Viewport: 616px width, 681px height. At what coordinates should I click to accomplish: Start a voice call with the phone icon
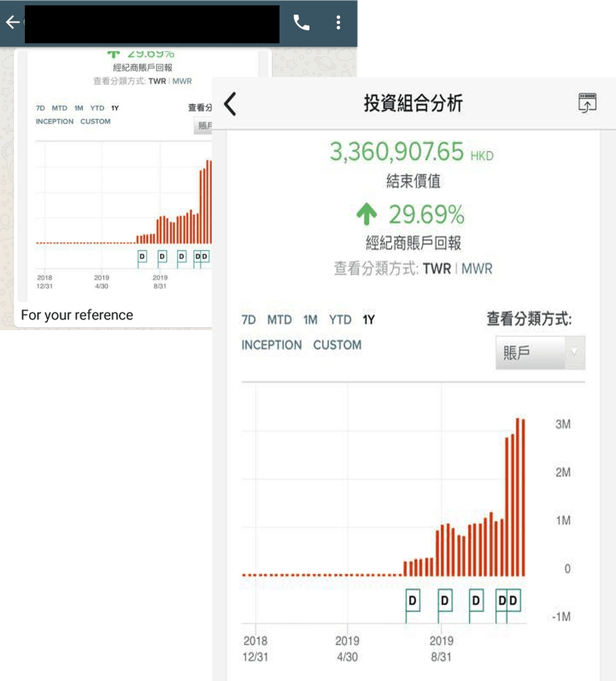pos(301,22)
